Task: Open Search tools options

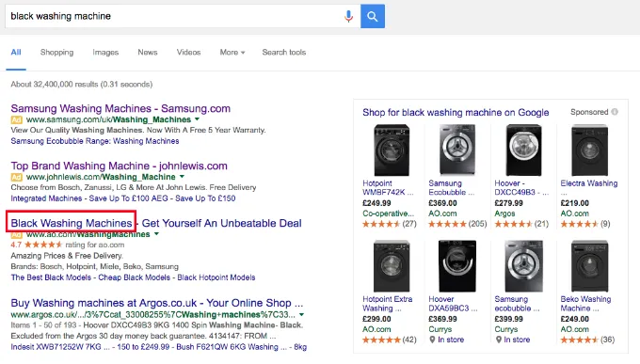Action: 284,53
